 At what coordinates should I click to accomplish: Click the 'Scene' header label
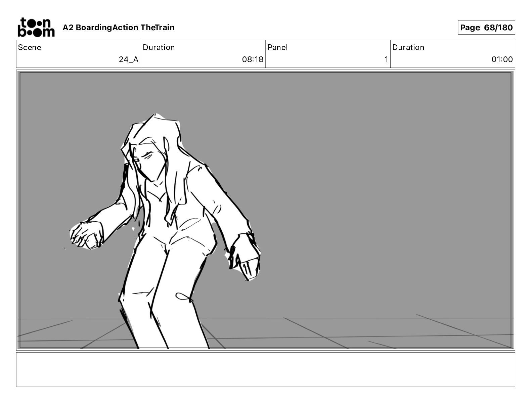pos(30,47)
